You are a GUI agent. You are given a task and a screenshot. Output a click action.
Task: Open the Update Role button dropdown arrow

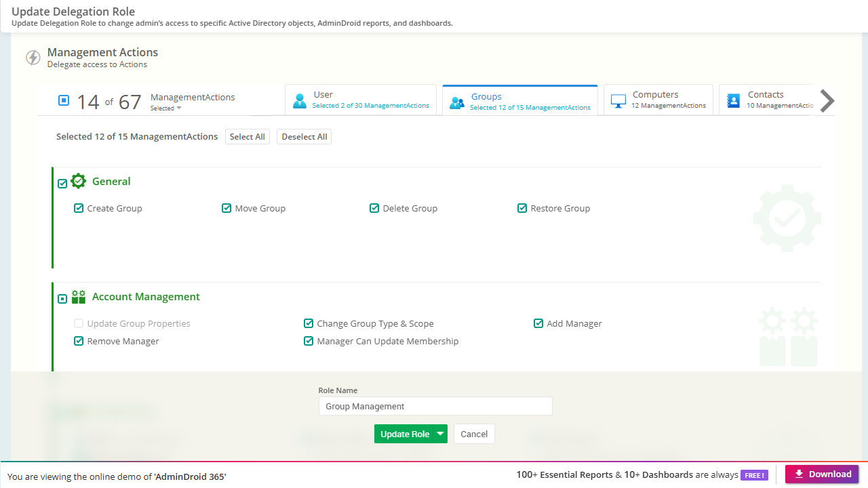(440, 434)
